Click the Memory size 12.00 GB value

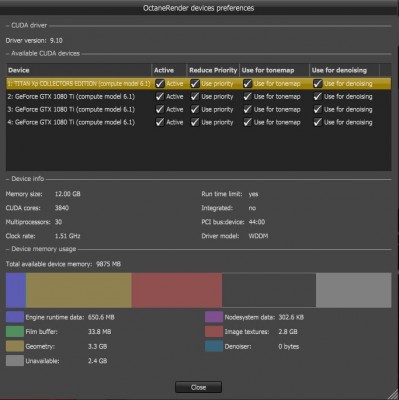coord(67,194)
